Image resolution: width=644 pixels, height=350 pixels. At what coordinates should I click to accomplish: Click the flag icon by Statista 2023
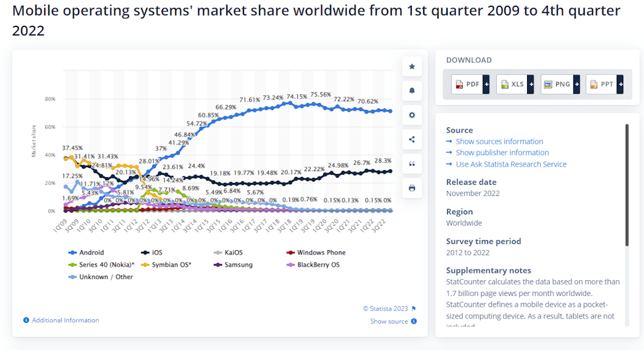pyautogui.click(x=414, y=309)
